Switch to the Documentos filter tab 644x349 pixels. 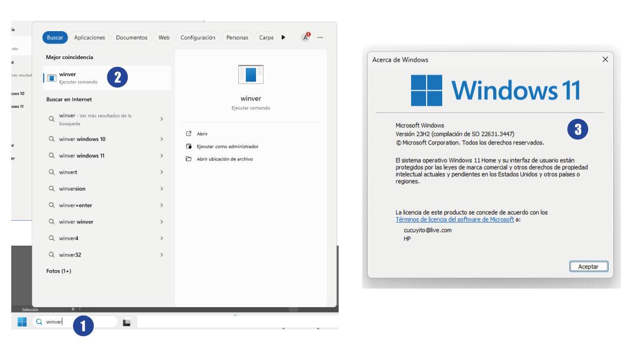coord(131,38)
